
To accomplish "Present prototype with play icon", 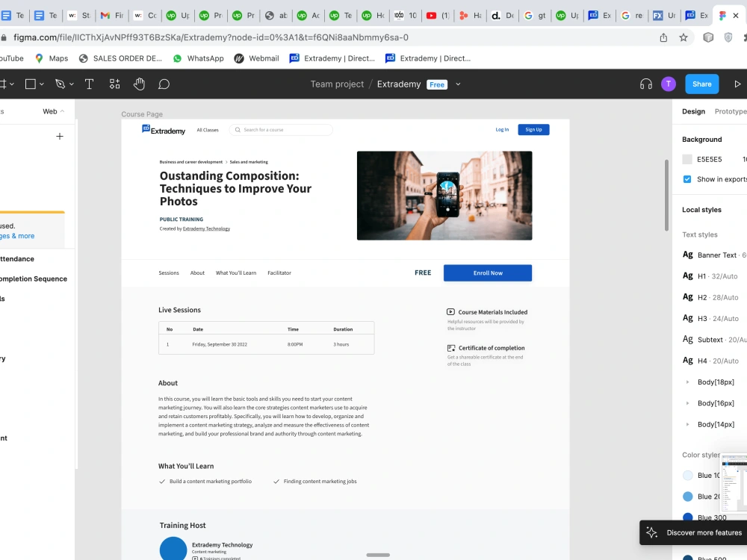I will coord(737,84).
